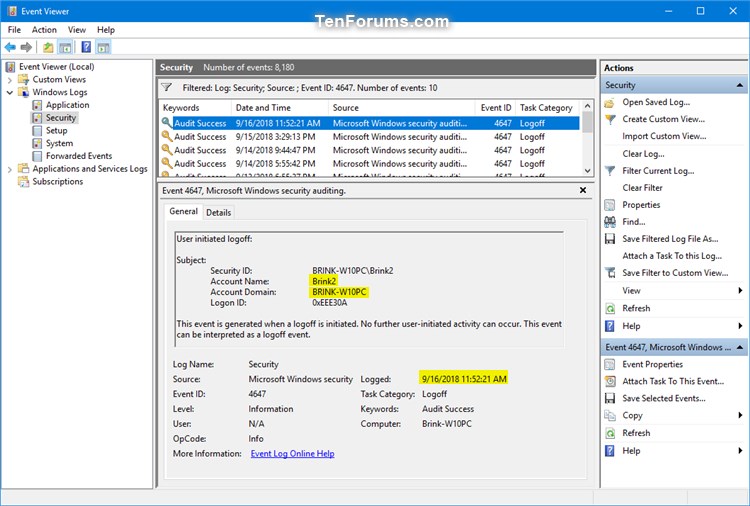This screenshot has height=506, width=750.
Task: Click the Copy icon in event actions
Action: pos(610,416)
